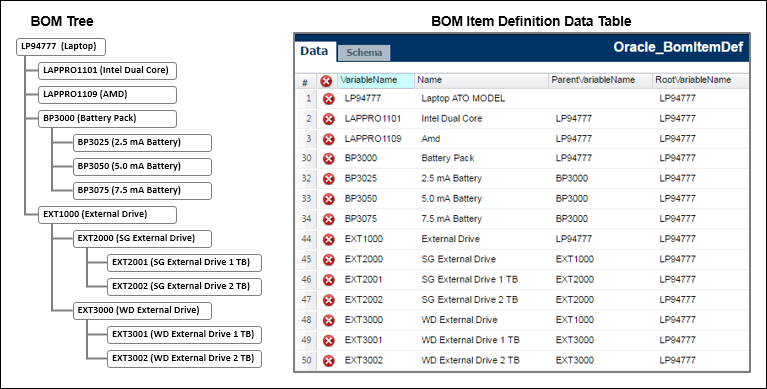The height and width of the screenshot is (389, 767).
Task: Sort by the VariableName column header
Action: [376, 80]
